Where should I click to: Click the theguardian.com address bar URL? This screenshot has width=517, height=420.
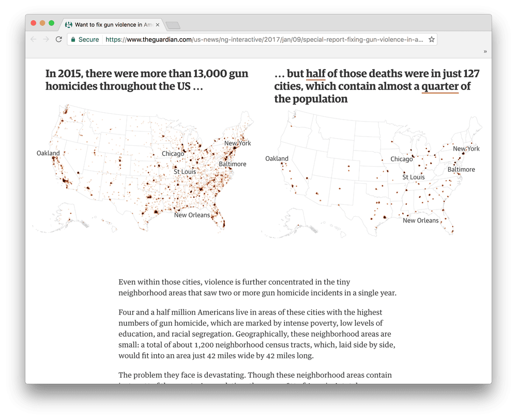coord(264,40)
